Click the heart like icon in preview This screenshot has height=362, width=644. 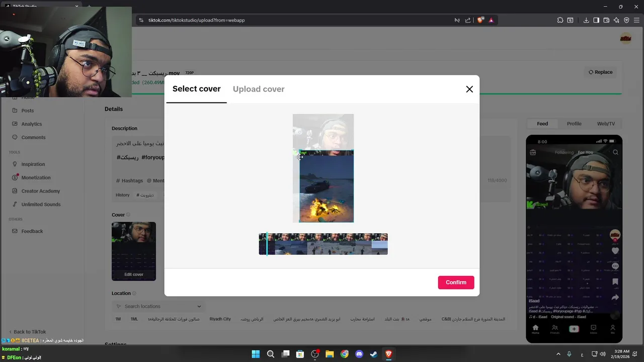pos(615,250)
